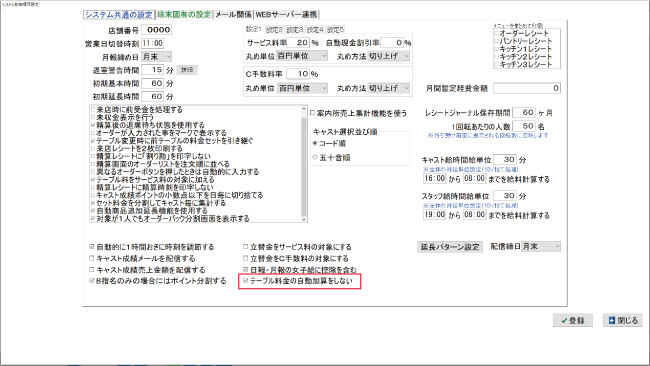Toggle オーダーが入力された事をマークで表示する checkbox
650x366 pixels.
[93, 133]
